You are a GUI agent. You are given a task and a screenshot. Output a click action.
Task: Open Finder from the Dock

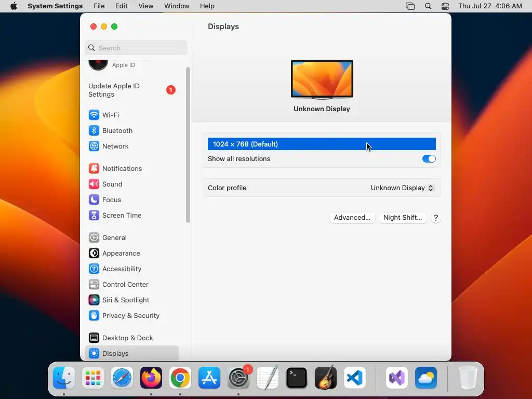[64, 378]
